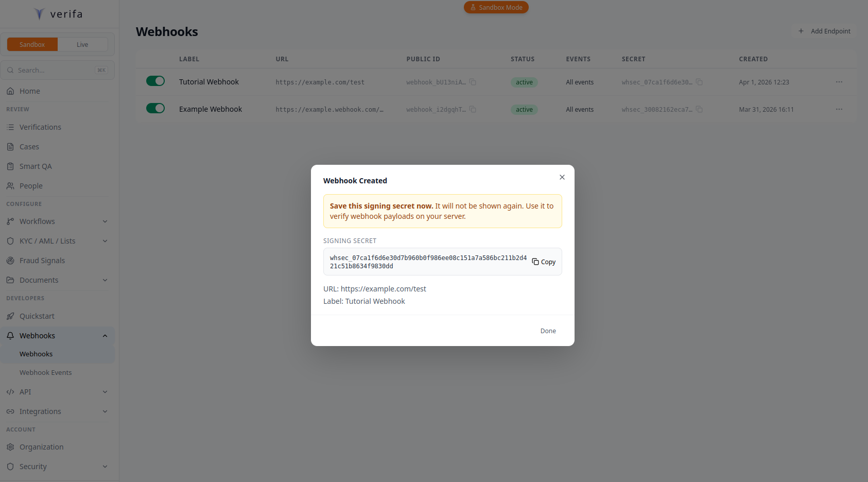Open the People icon
The image size is (868, 482).
(x=11, y=185)
